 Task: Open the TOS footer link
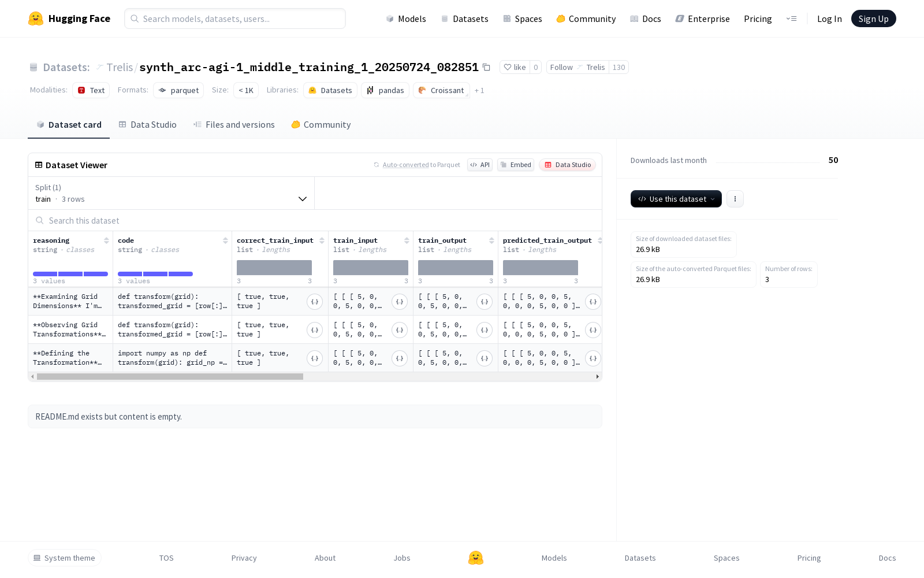pyautogui.click(x=166, y=558)
